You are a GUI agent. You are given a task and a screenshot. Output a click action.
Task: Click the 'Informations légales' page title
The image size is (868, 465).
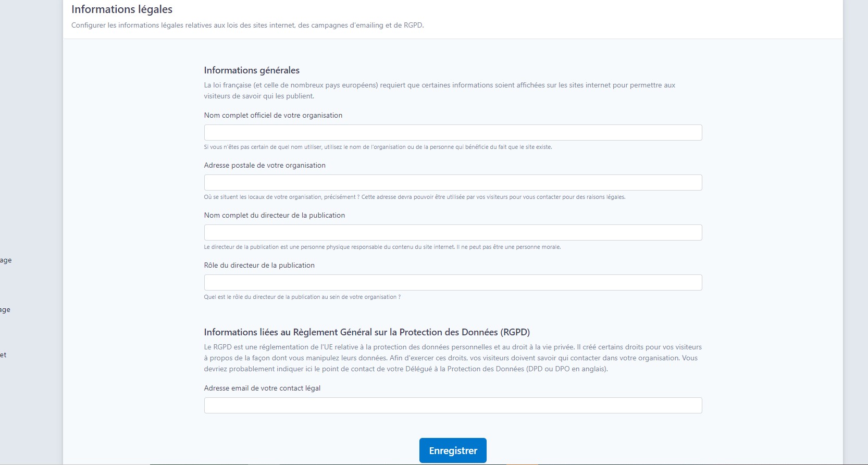coord(122,9)
